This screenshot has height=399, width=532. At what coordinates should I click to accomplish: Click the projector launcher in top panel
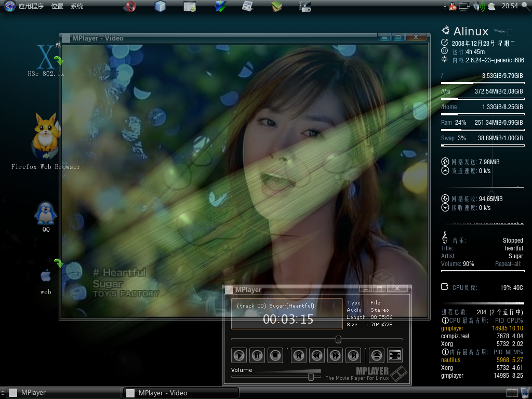coord(304,6)
